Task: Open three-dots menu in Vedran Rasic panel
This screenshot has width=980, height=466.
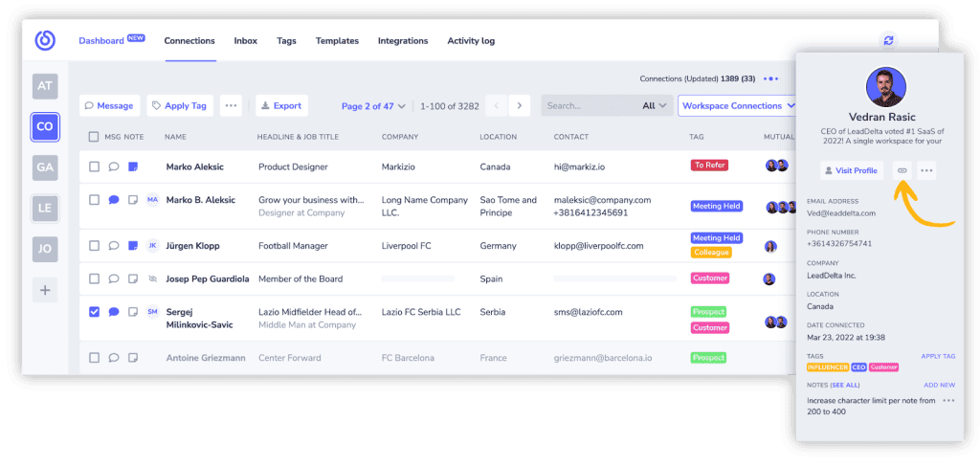Action: click(x=926, y=170)
